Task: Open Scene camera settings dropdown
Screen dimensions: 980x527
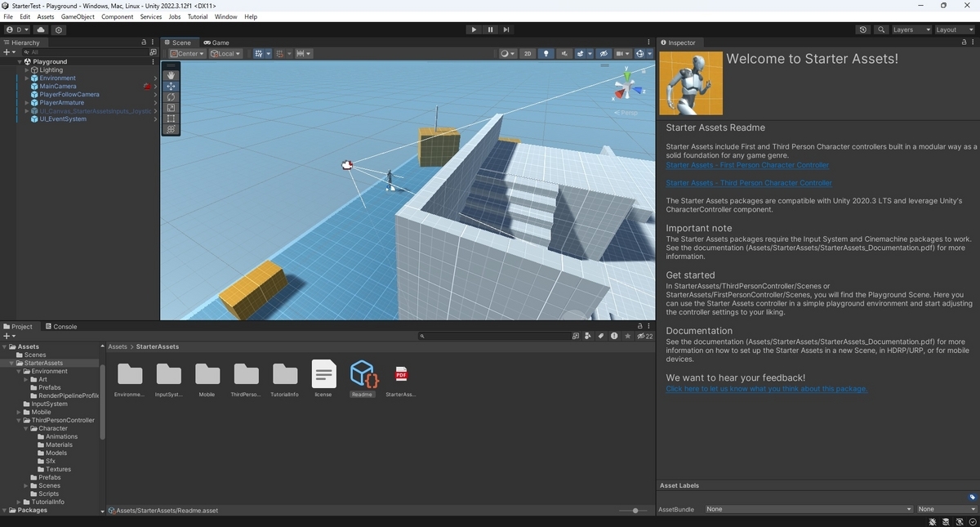Action: [x=623, y=54]
